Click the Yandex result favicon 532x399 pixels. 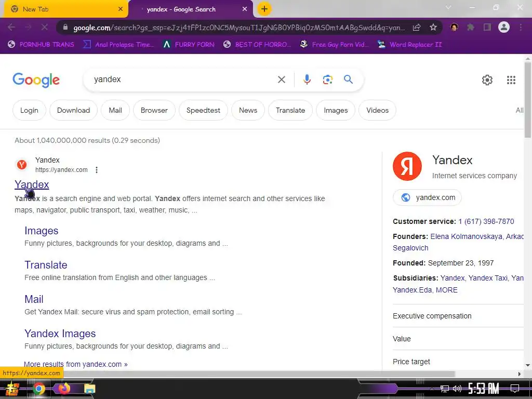pos(22,165)
